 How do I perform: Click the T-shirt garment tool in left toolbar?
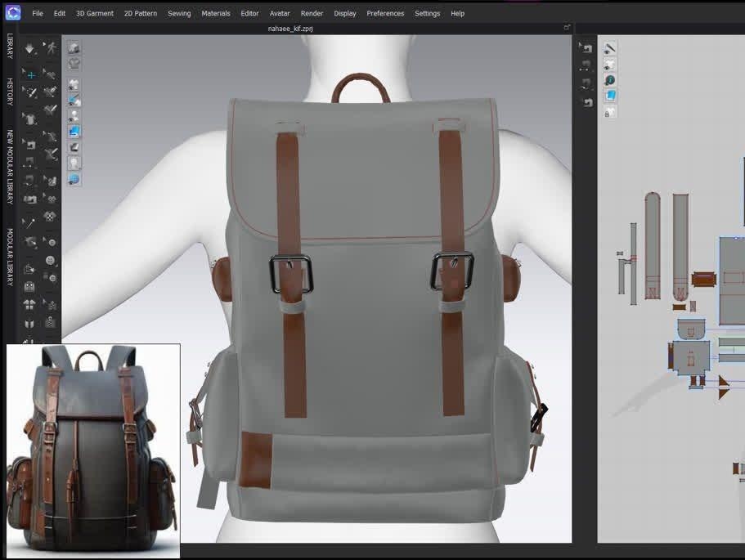(x=30, y=118)
